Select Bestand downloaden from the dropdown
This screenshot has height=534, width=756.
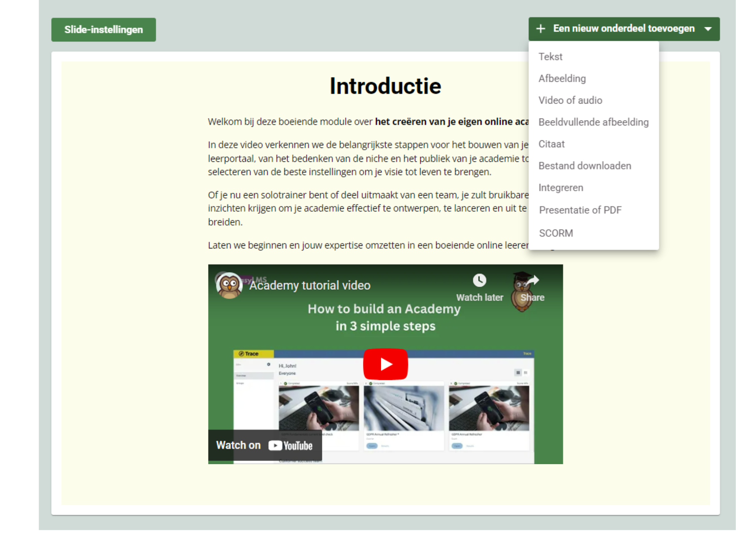click(585, 166)
